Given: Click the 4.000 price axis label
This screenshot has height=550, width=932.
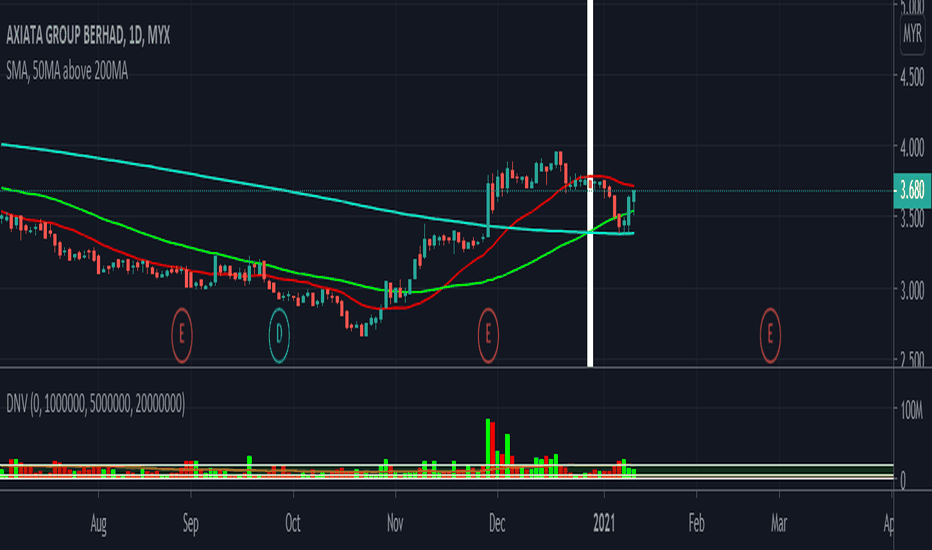Looking at the screenshot, I should click(x=912, y=148).
